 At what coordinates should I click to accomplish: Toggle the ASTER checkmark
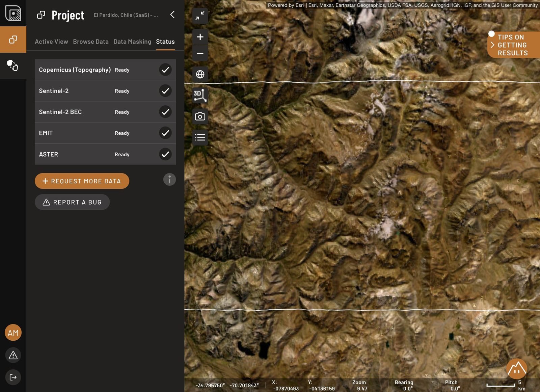tap(165, 154)
